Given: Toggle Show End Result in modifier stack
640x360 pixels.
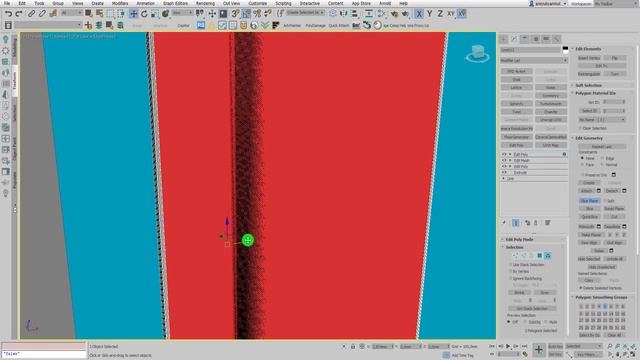Looking at the screenshot, I should pos(516,223).
